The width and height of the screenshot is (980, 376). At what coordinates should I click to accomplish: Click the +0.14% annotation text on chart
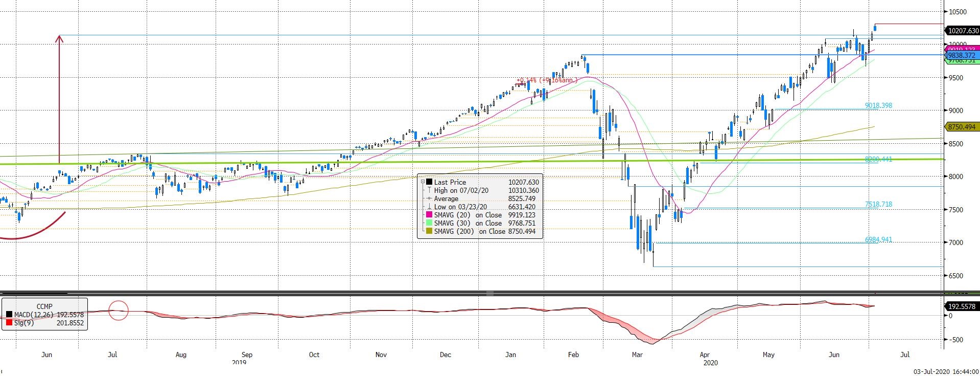pos(547,80)
